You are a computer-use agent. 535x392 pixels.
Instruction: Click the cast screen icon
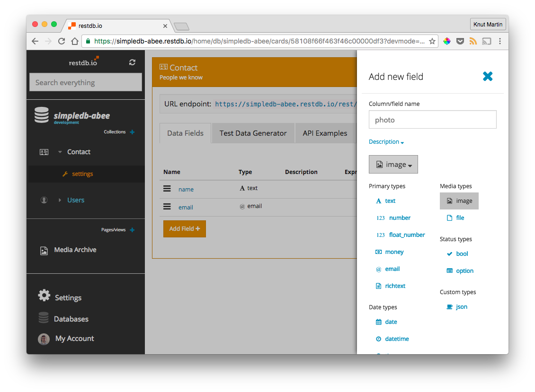point(487,41)
